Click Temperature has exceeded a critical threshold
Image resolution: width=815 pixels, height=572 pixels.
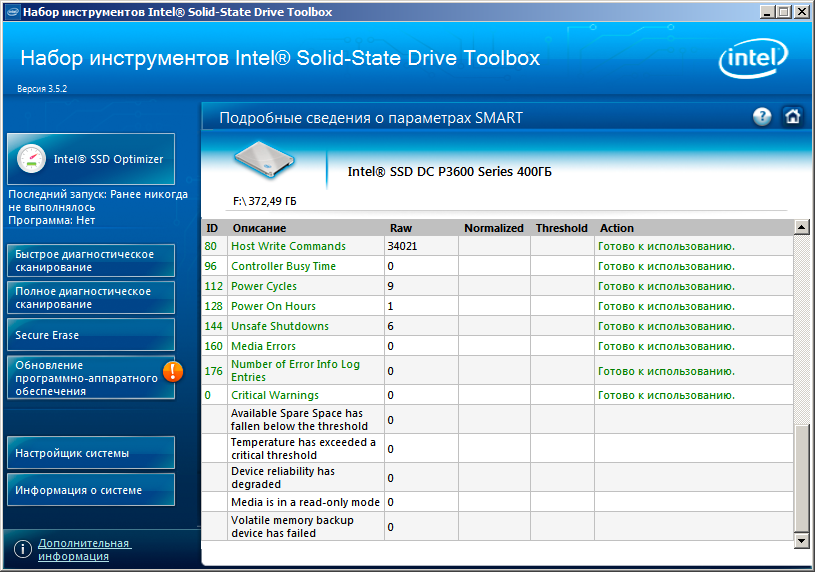(303, 449)
